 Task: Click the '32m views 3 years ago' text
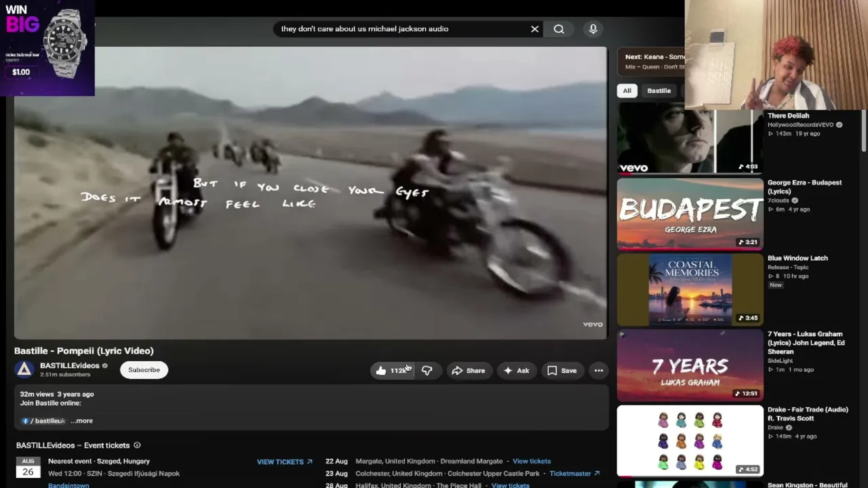57,394
